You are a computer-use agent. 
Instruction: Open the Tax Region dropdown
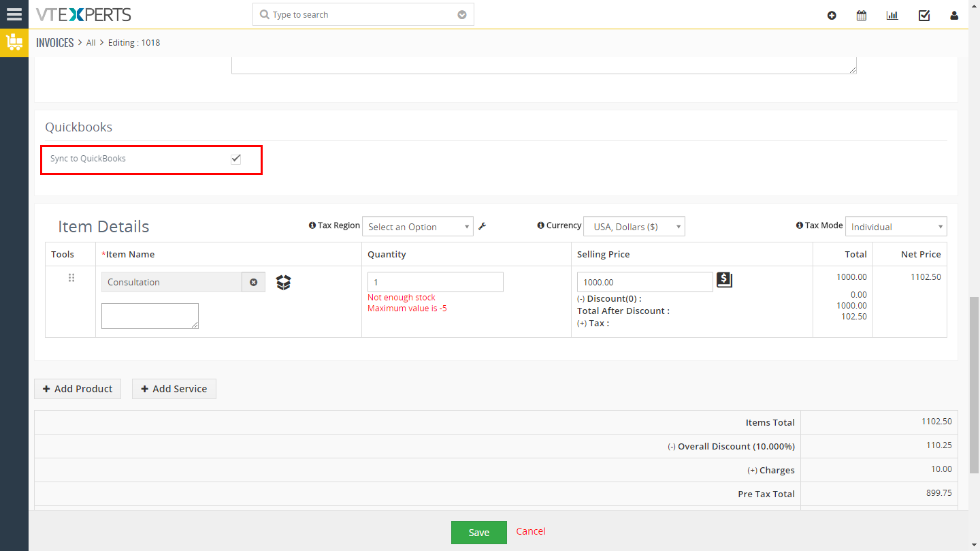(418, 227)
